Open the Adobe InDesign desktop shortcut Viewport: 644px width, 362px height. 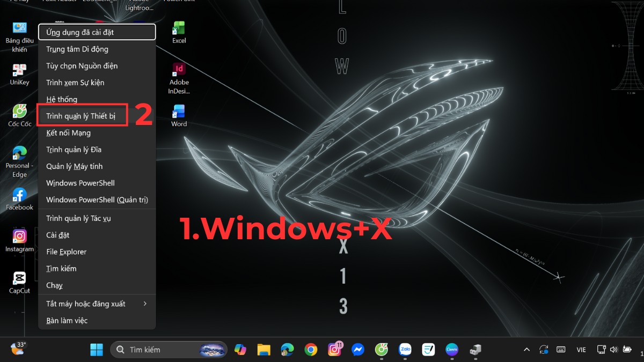[179, 78]
